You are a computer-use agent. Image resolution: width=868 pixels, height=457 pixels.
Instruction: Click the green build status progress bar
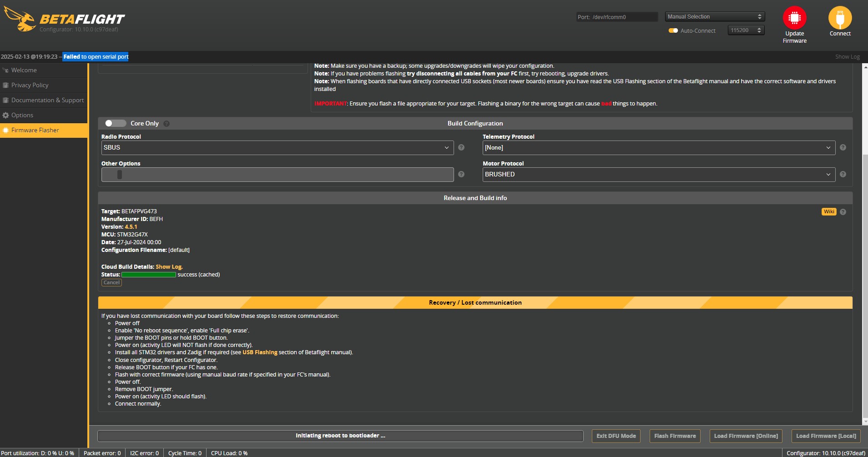[149, 275]
